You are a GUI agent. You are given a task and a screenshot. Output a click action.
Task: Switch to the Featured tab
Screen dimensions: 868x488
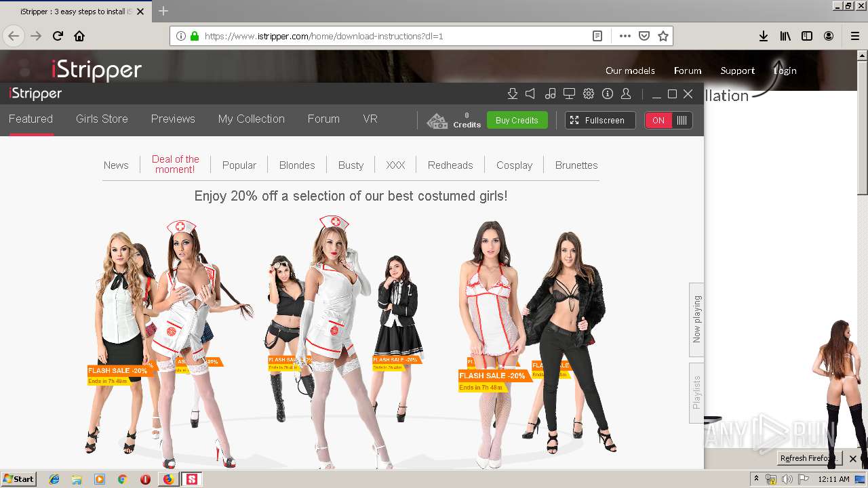31,119
